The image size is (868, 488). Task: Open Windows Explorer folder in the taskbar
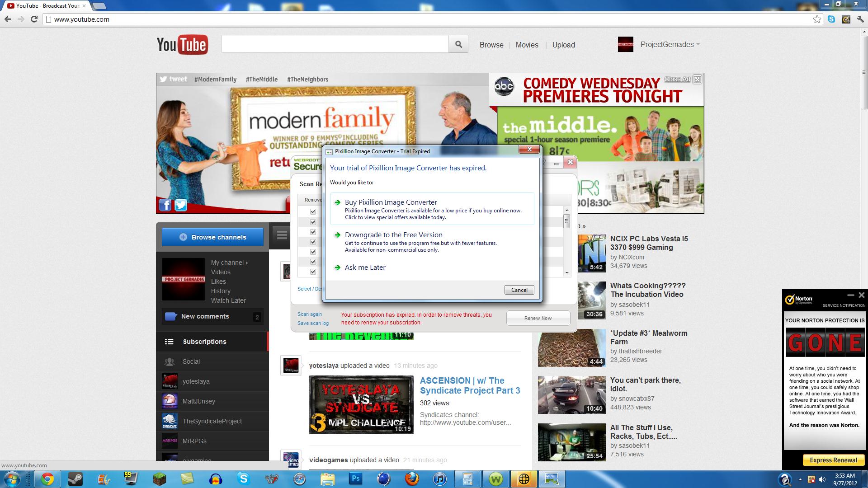(328, 479)
